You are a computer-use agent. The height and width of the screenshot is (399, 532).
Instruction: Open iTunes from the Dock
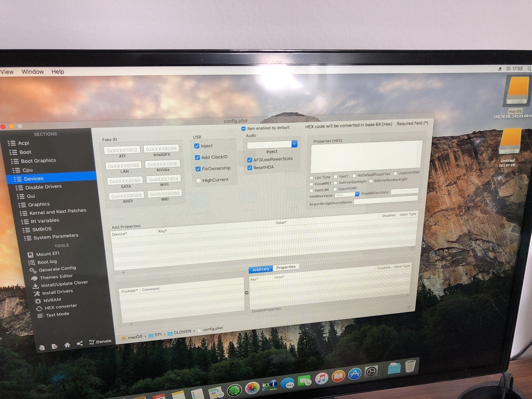point(321,379)
